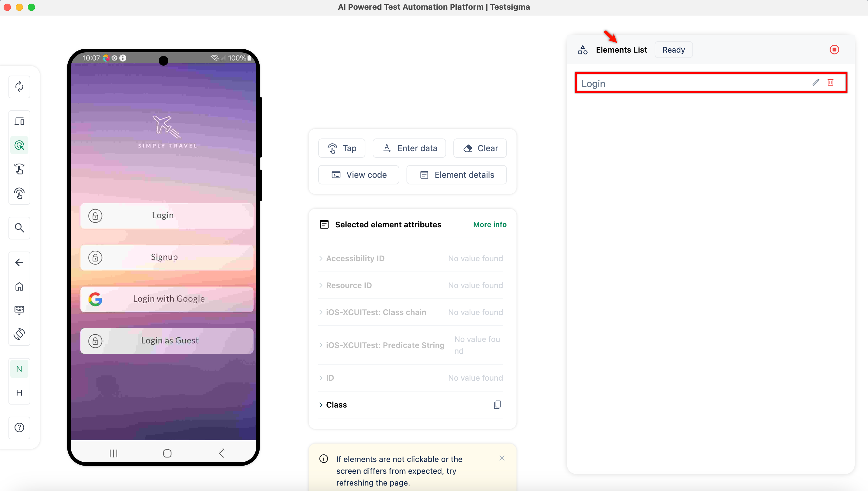This screenshot has width=868, height=491.
Task: Expand the Class attribute row
Action: click(x=336, y=405)
